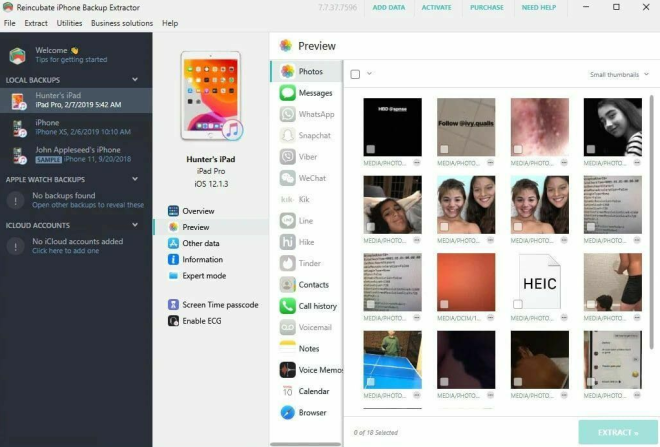Collapse the LOCAL BACKUPS section

click(x=135, y=79)
